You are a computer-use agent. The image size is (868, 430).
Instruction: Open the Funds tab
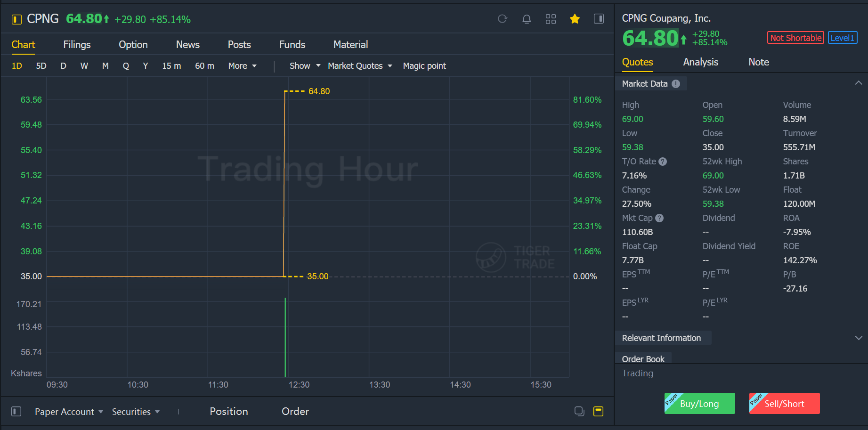[292, 45]
